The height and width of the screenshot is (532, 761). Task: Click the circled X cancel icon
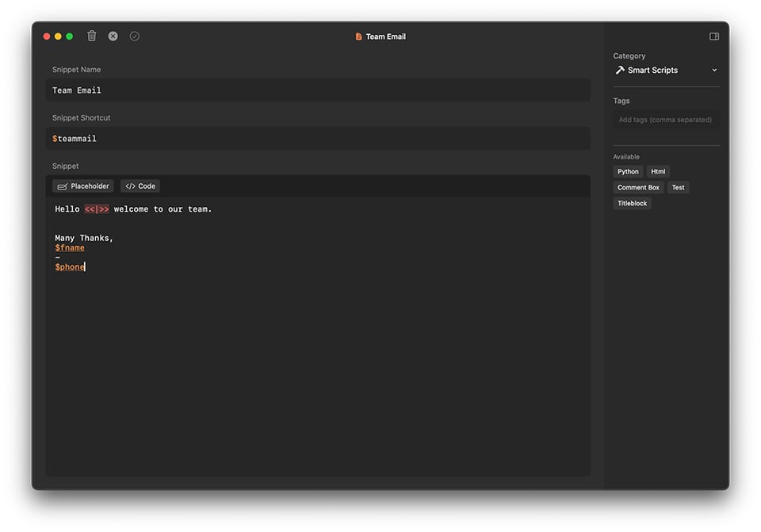point(113,36)
